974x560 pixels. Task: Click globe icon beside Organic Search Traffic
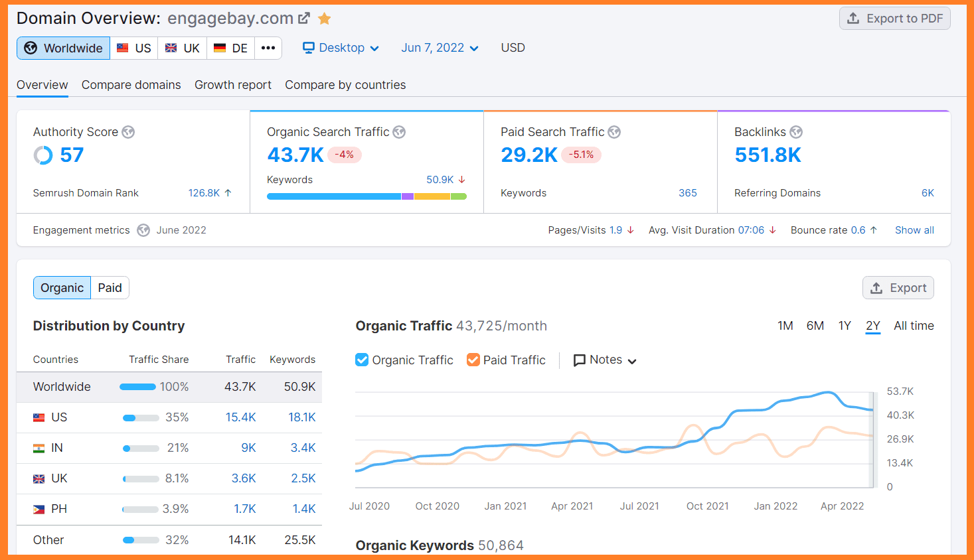click(x=399, y=132)
